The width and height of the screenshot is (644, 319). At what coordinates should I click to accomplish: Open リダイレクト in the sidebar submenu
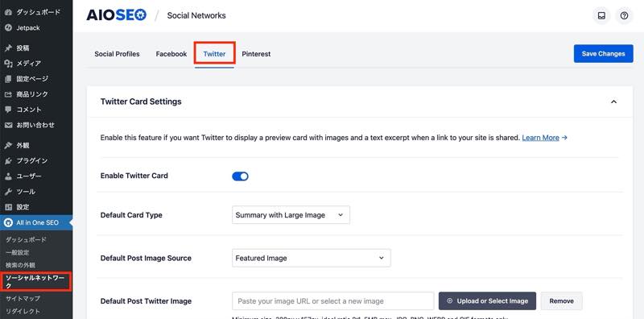[23, 311]
